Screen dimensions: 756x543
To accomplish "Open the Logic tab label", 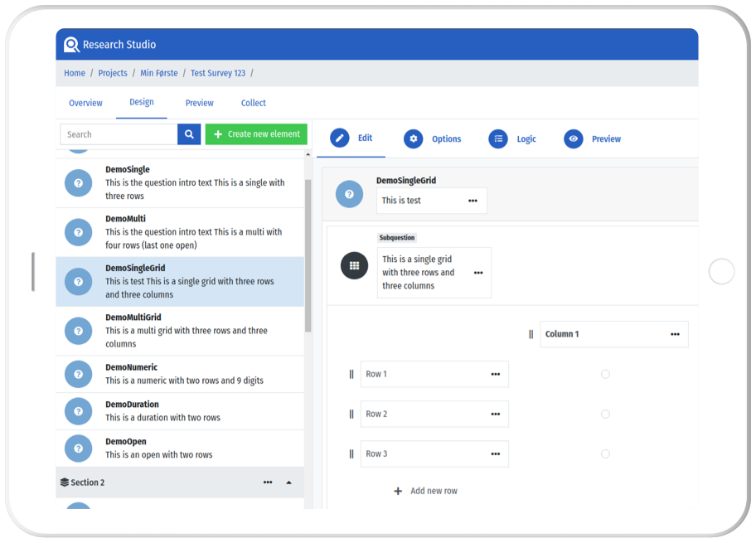I will tap(526, 139).
